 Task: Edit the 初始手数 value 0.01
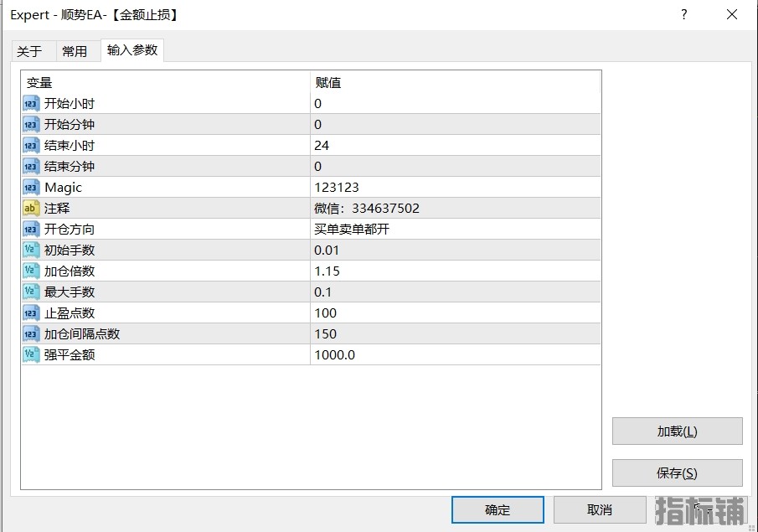[x=455, y=251]
